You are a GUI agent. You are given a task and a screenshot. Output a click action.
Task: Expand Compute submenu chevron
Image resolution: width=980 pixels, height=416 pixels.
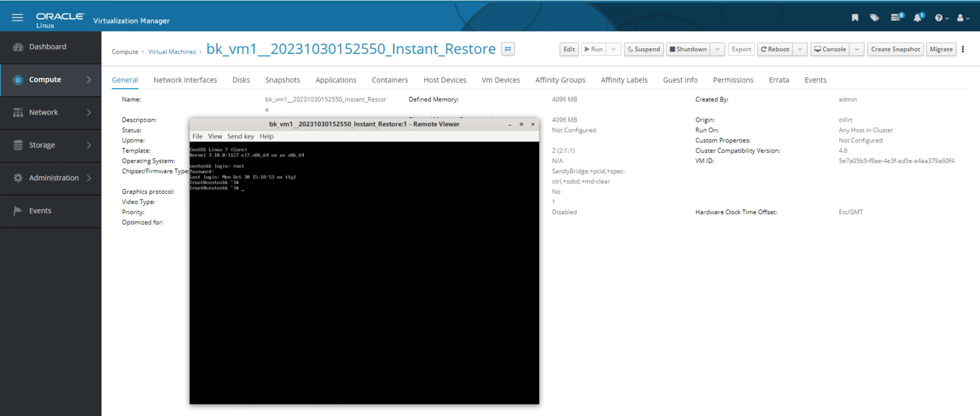pyautogui.click(x=89, y=79)
